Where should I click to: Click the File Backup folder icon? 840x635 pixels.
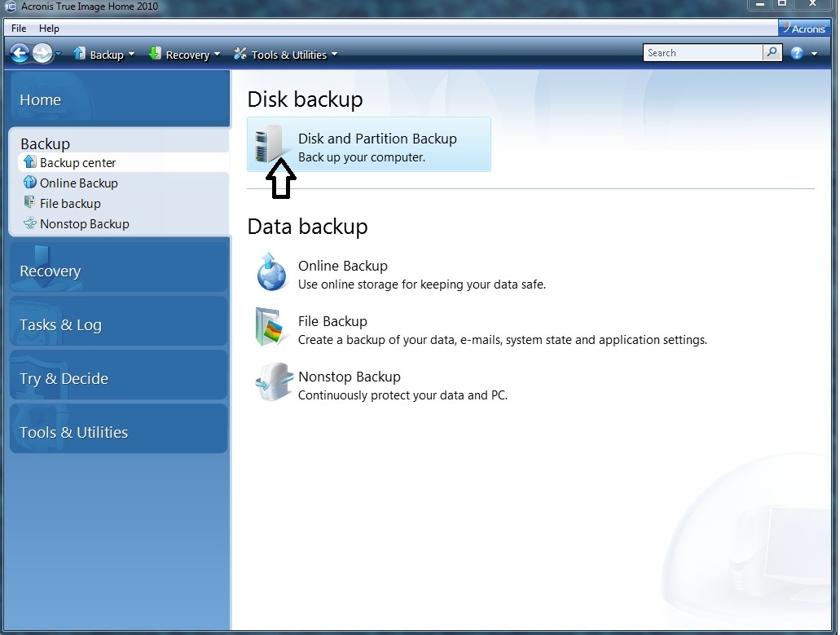click(x=272, y=327)
